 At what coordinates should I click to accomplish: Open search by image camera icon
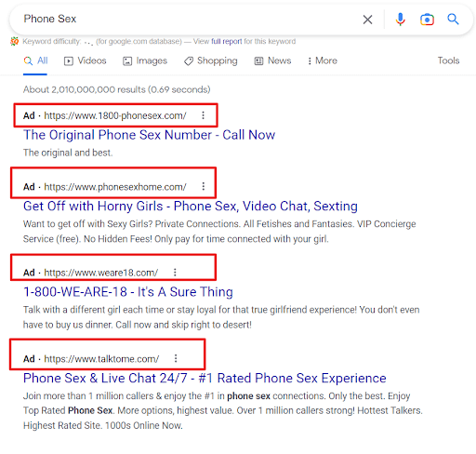tap(427, 20)
